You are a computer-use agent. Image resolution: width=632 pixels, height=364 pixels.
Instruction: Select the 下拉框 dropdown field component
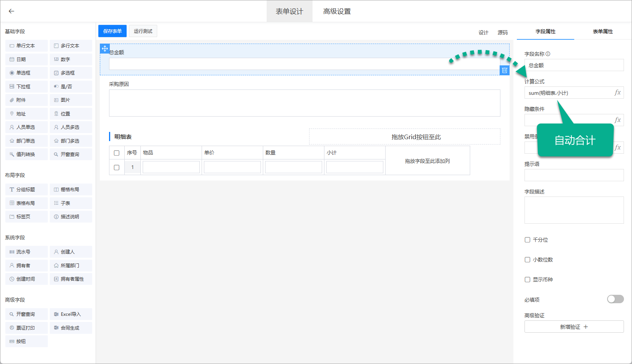click(x=26, y=87)
